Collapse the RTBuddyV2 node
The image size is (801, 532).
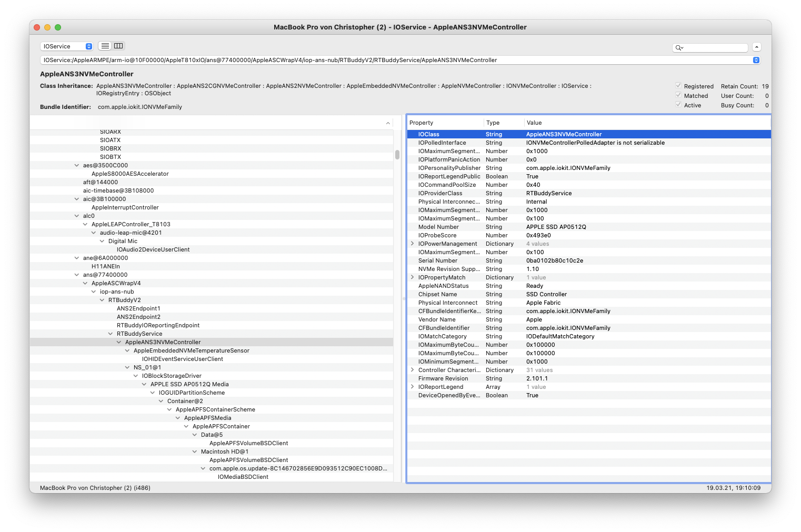point(102,300)
